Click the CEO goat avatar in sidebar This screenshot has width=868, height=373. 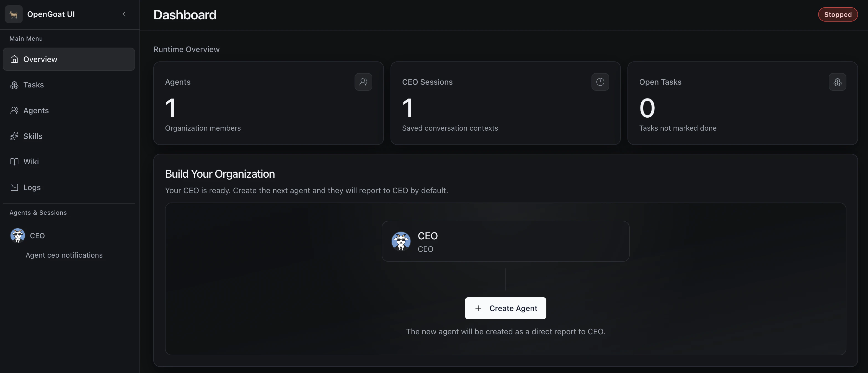pos(17,235)
